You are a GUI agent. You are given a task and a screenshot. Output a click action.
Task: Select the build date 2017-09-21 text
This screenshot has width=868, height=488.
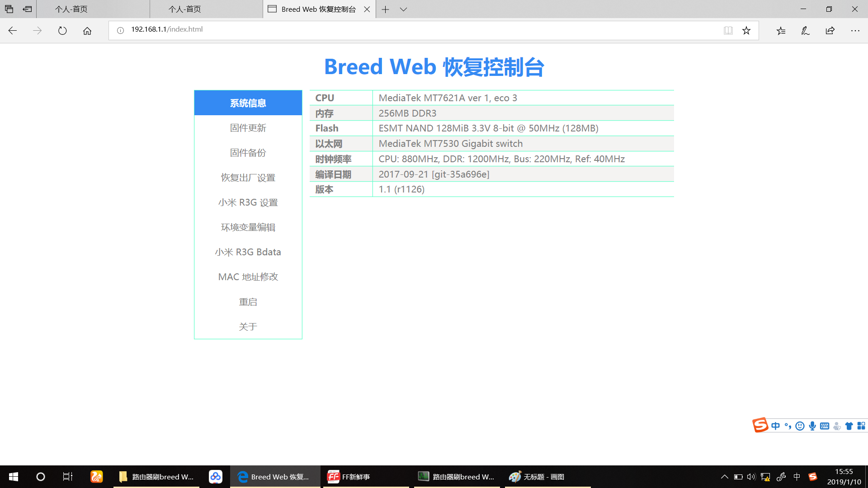tap(434, 174)
